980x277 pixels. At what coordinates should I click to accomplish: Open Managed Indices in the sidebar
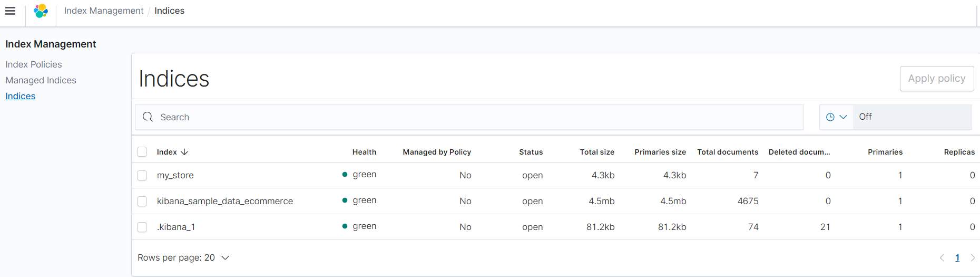(41, 80)
